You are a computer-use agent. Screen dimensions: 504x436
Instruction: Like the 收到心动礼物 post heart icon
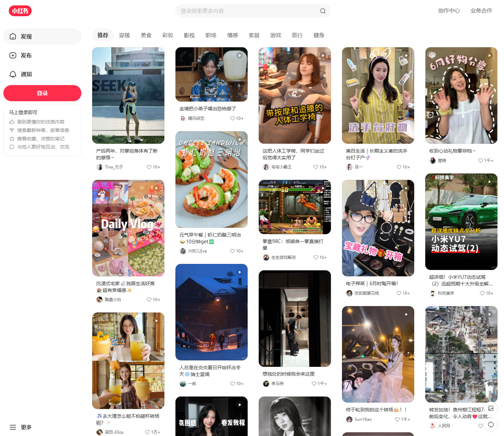tap(480, 161)
